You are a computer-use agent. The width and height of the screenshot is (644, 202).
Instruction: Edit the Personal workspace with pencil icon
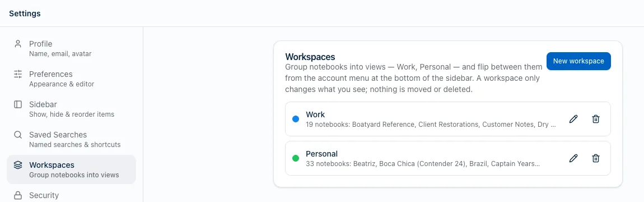(573, 158)
